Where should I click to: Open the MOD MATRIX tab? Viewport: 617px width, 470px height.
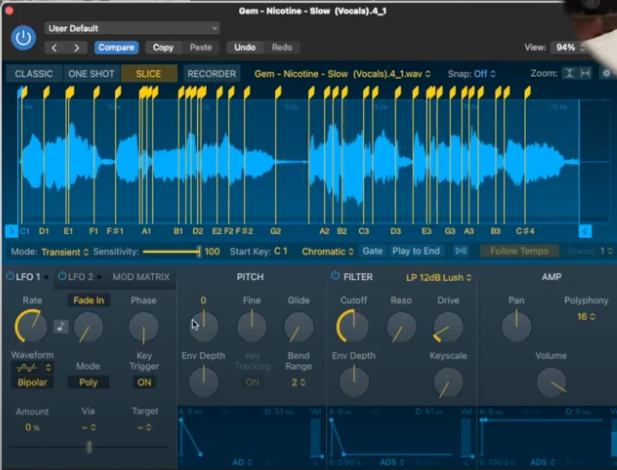click(x=141, y=277)
